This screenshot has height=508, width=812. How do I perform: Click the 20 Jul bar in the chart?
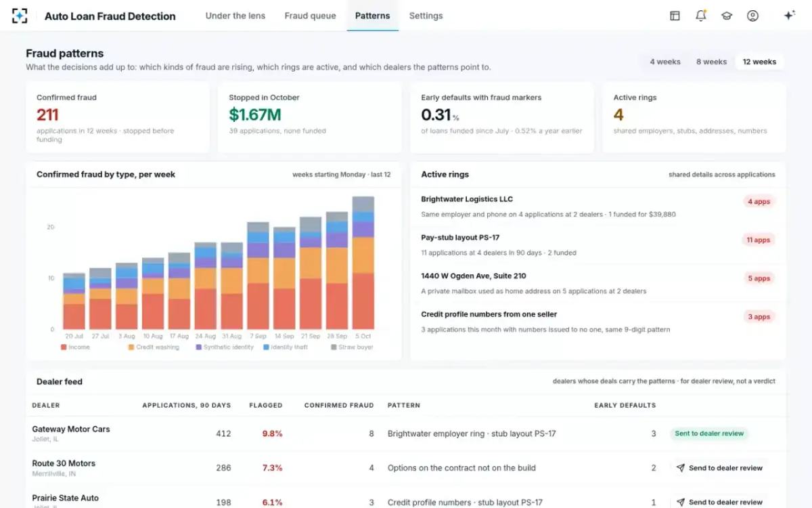click(x=74, y=301)
